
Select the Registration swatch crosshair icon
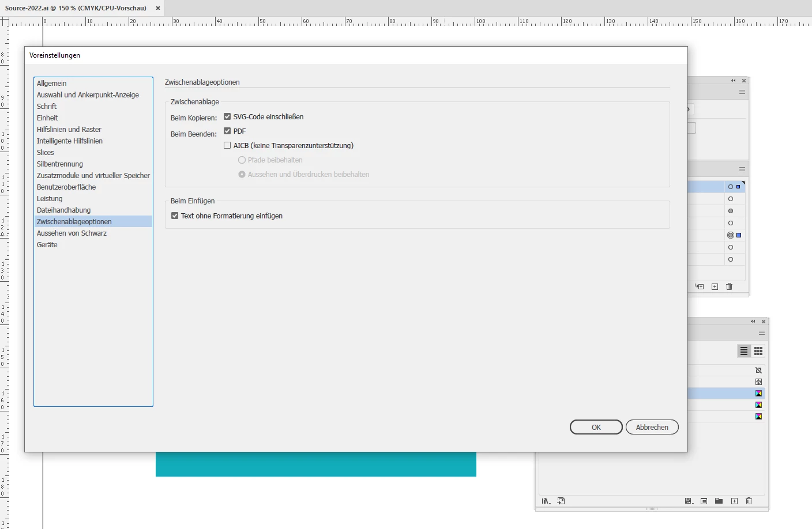tap(758, 381)
